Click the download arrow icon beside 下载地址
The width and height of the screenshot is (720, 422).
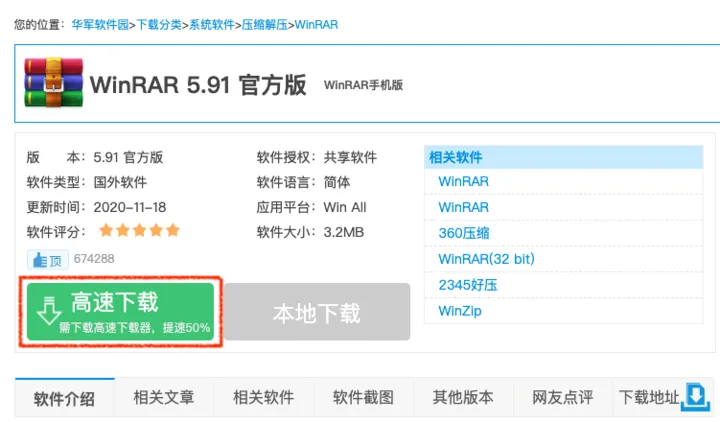click(695, 397)
